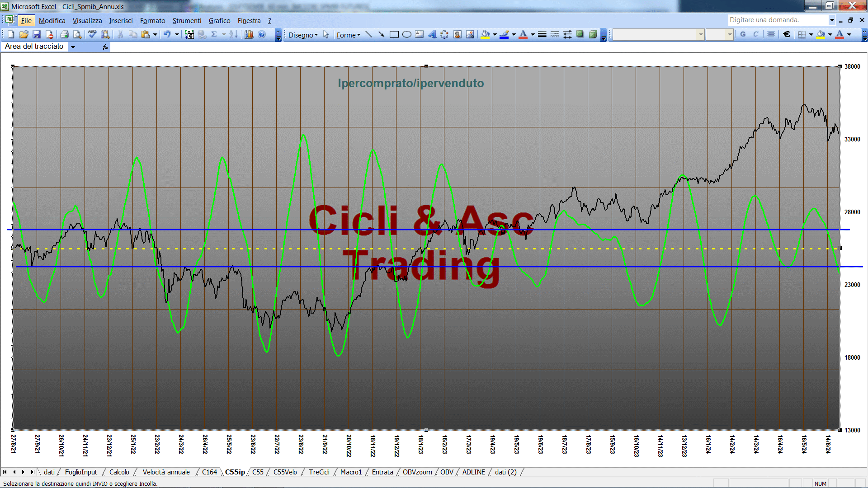Open print preview magnifier icon
868x488 pixels.
[77, 34]
